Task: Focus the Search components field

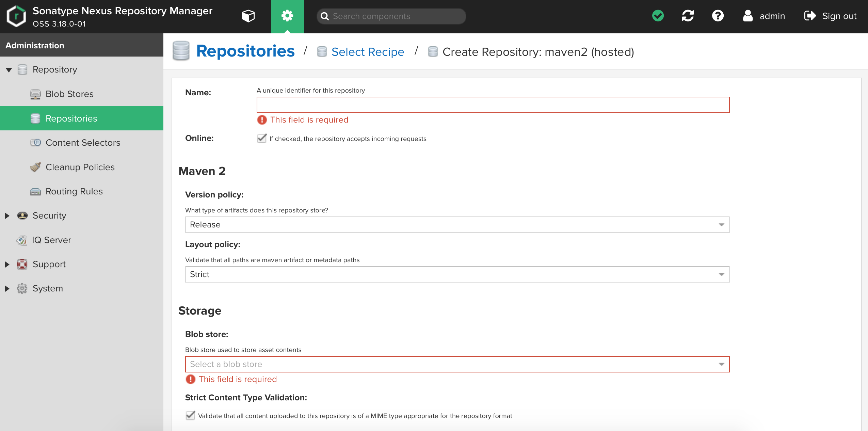Action: click(x=391, y=16)
